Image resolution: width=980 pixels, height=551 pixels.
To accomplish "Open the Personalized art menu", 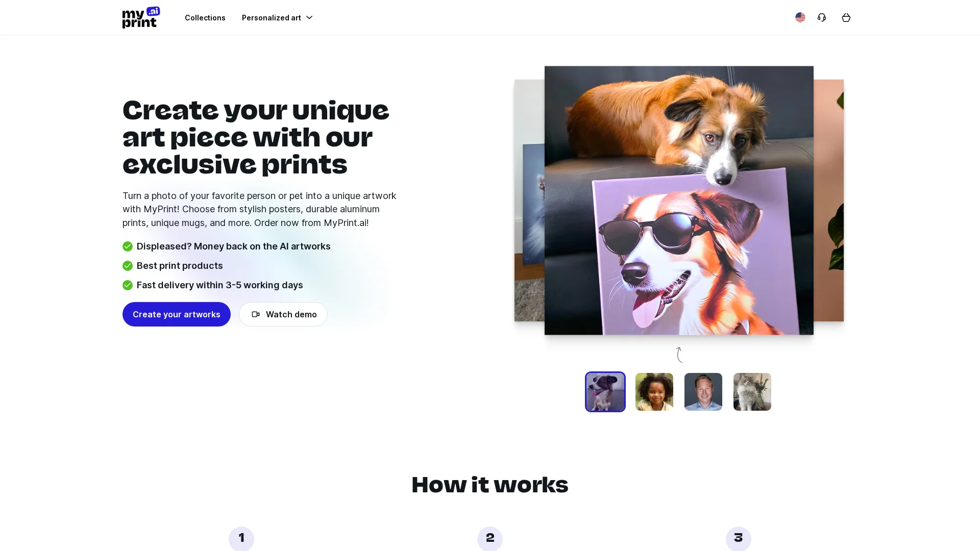I will click(271, 17).
